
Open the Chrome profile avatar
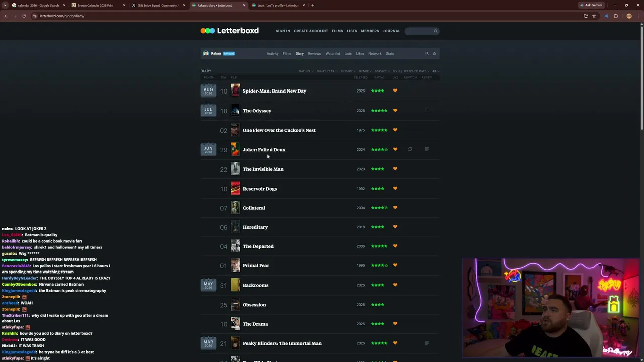629,16
